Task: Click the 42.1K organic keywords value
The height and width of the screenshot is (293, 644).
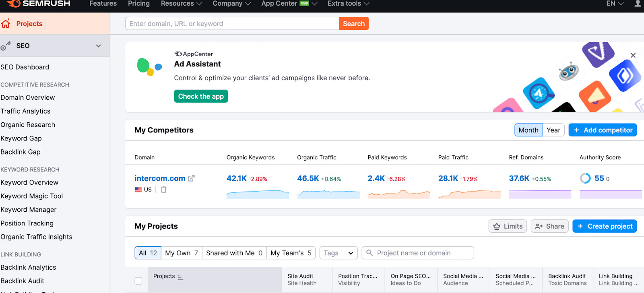Action: (237, 178)
